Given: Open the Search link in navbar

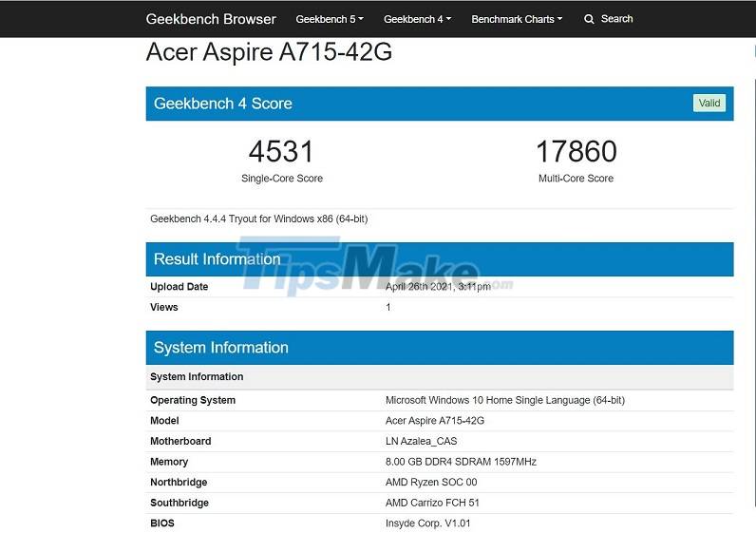Looking at the screenshot, I should 616,19.
